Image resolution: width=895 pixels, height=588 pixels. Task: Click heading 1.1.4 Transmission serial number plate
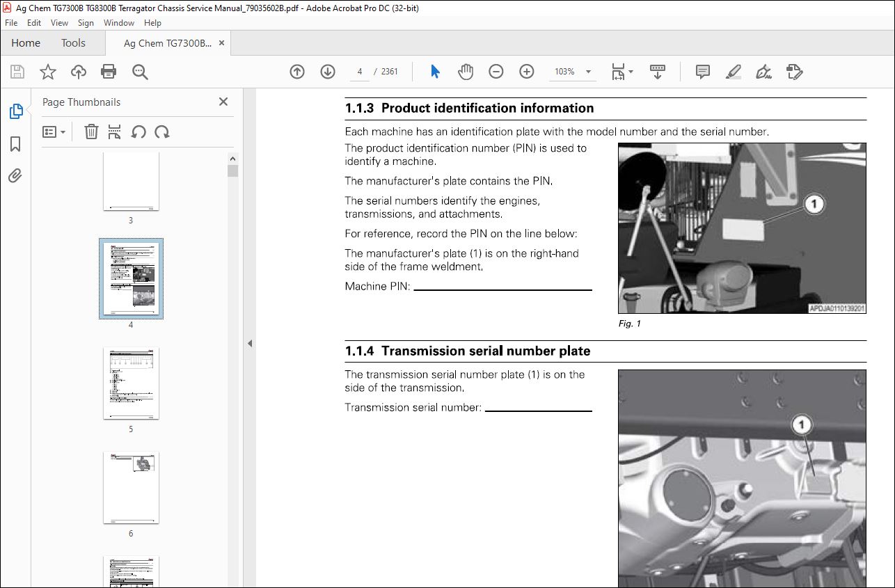click(468, 351)
